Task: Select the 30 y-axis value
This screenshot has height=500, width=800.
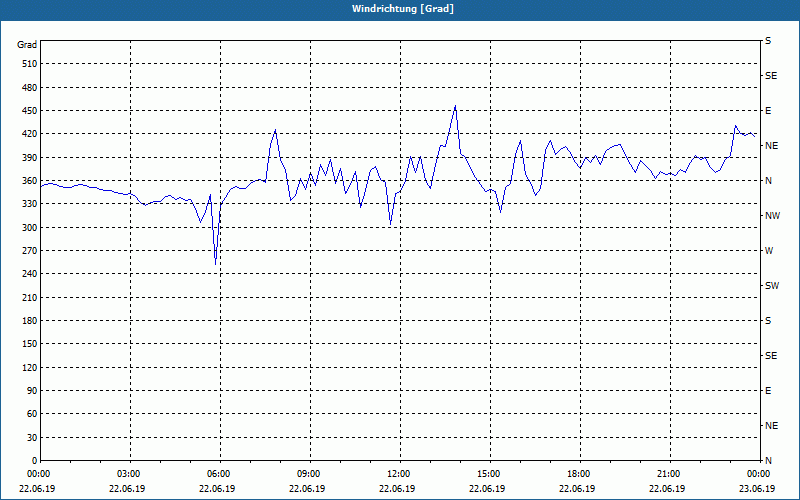Action: coord(32,438)
